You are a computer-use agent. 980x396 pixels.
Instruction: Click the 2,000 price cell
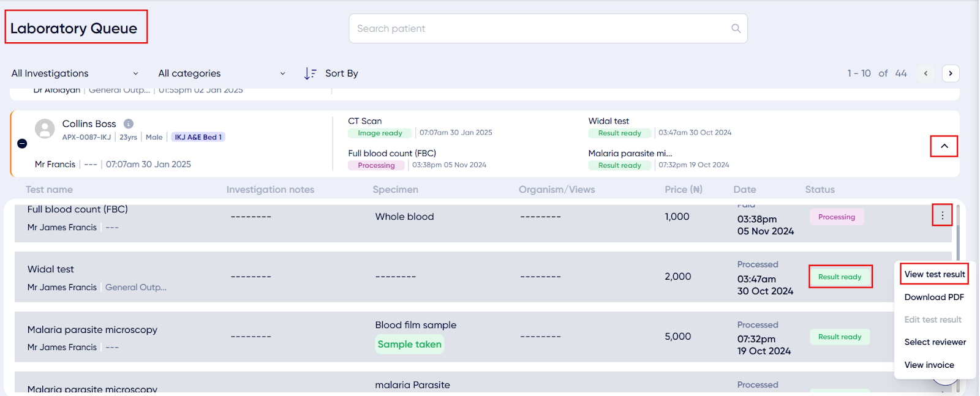click(678, 277)
